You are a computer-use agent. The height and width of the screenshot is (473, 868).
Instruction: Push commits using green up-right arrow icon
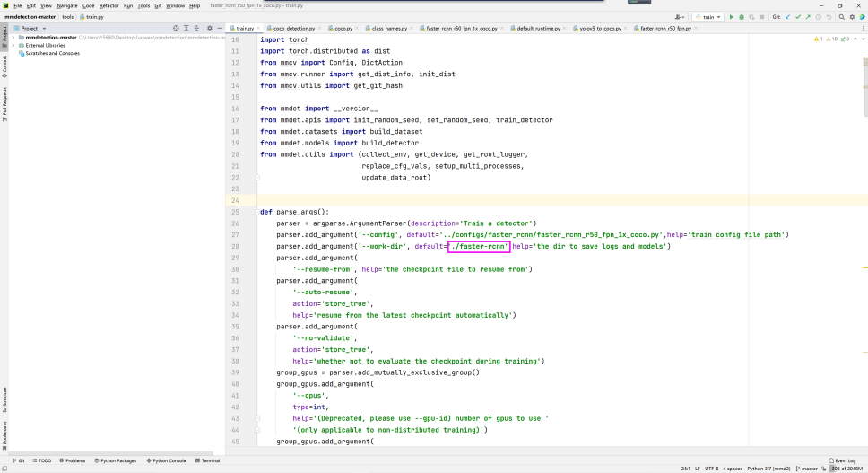(808, 17)
